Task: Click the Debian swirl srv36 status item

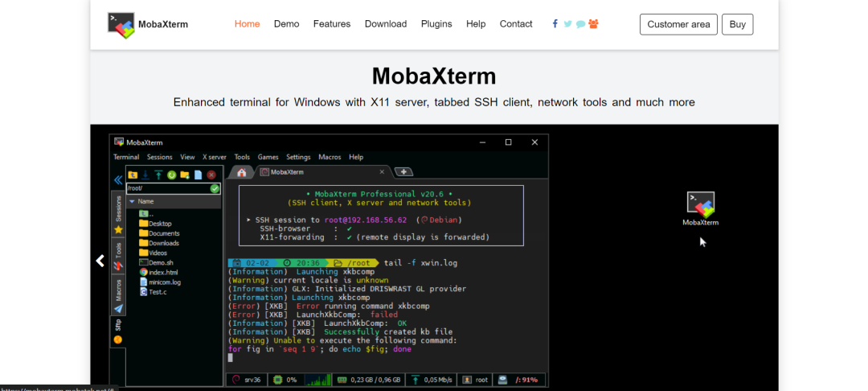Action: [x=247, y=380]
